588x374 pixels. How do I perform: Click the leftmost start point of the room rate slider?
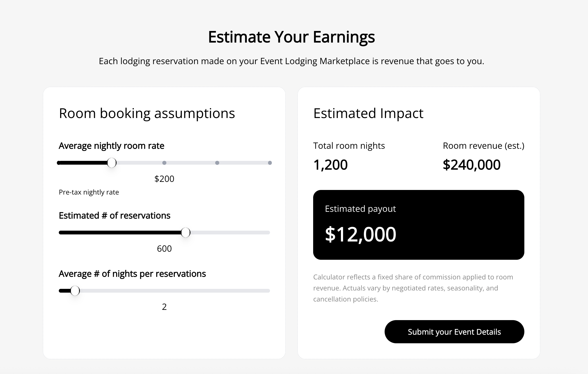tap(59, 163)
